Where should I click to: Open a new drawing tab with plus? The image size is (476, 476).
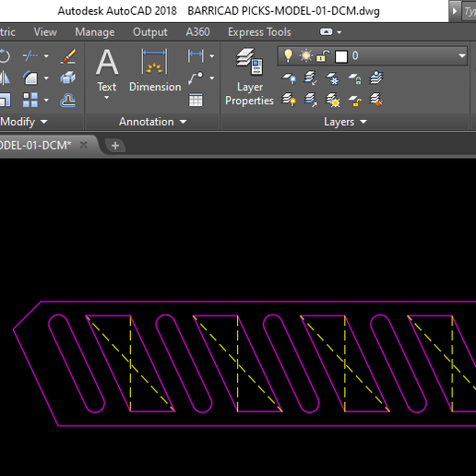pyautogui.click(x=115, y=146)
